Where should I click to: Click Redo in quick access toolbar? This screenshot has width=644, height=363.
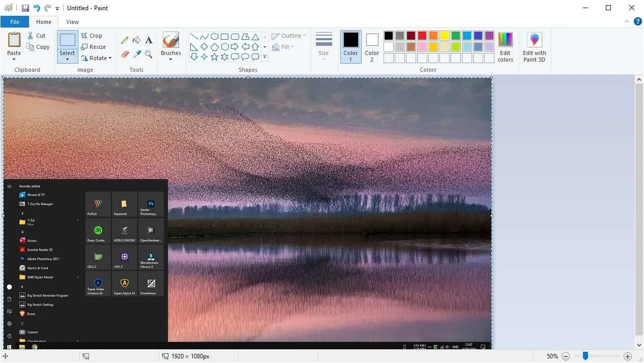[48, 8]
